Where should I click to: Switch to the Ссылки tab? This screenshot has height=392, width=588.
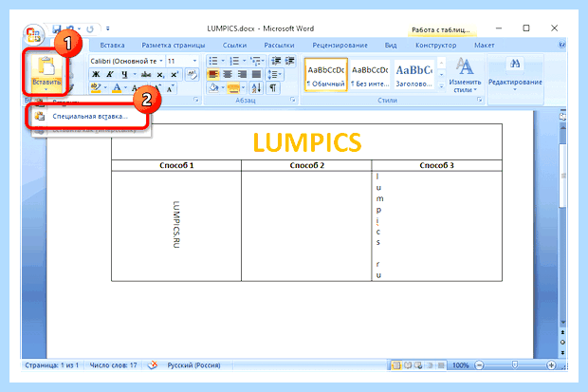point(235,45)
